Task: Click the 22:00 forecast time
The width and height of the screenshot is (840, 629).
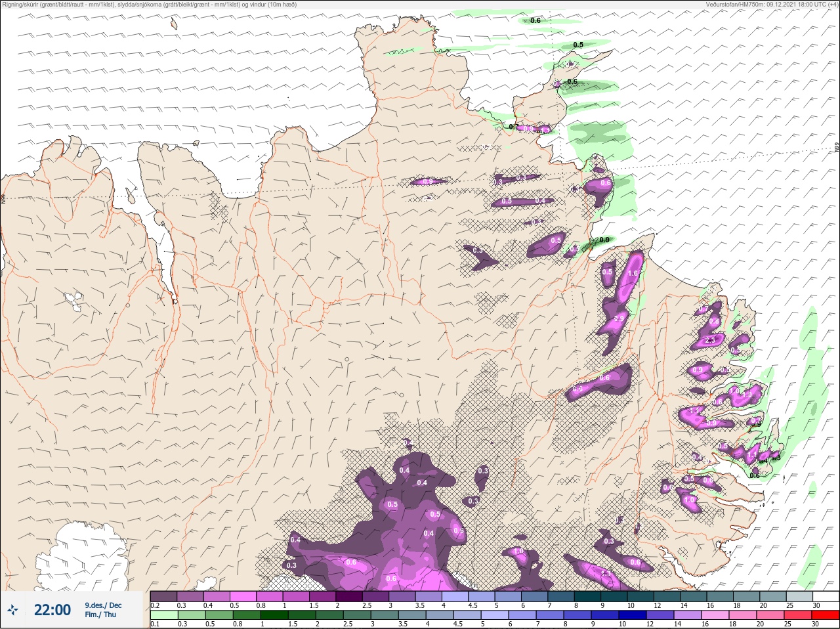Action: pyautogui.click(x=52, y=610)
